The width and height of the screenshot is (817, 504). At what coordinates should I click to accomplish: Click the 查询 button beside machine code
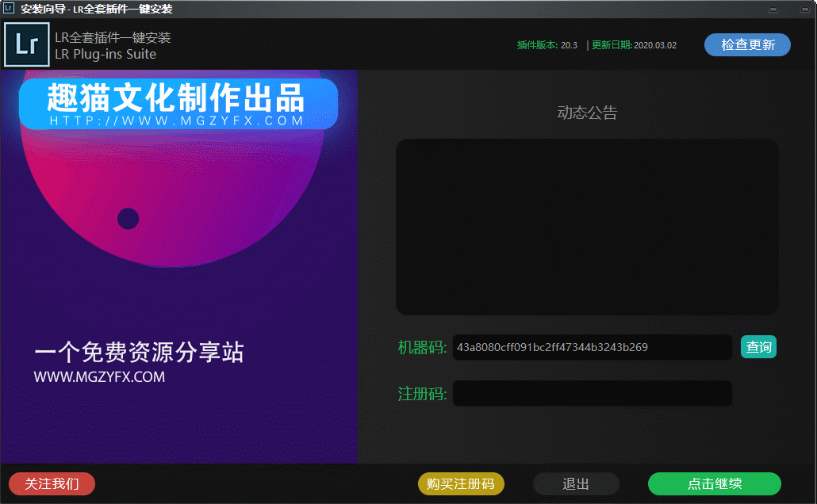coord(758,347)
